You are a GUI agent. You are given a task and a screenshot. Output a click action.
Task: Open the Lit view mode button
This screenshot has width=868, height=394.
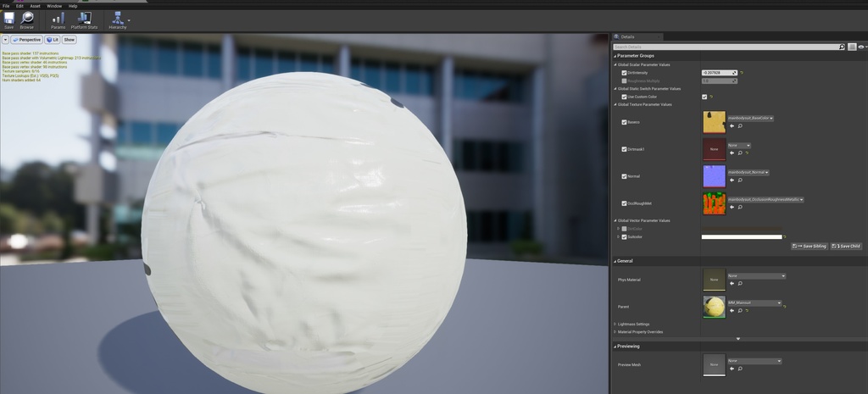pos(53,40)
